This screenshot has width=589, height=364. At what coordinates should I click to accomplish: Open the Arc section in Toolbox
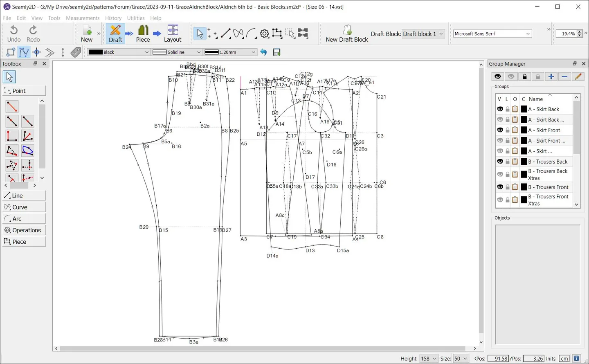click(x=24, y=218)
